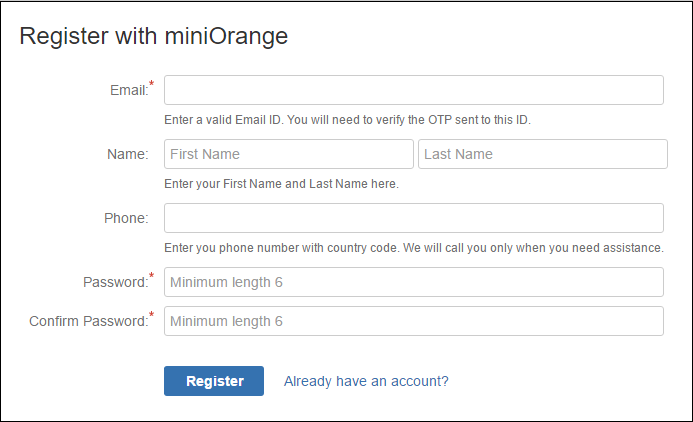Viewport: 693px width, 422px height.
Task: Click the red asterisk next to Password label
Action: click(x=152, y=275)
